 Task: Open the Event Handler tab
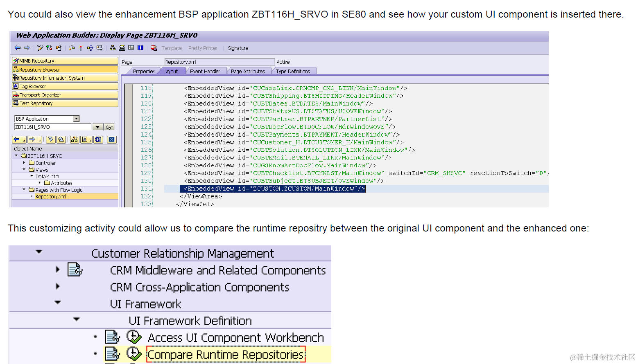click(205, 71)
